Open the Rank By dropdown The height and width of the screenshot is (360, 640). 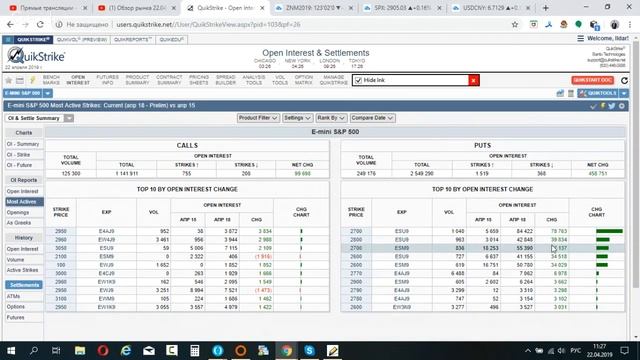[x=331, y=118]
